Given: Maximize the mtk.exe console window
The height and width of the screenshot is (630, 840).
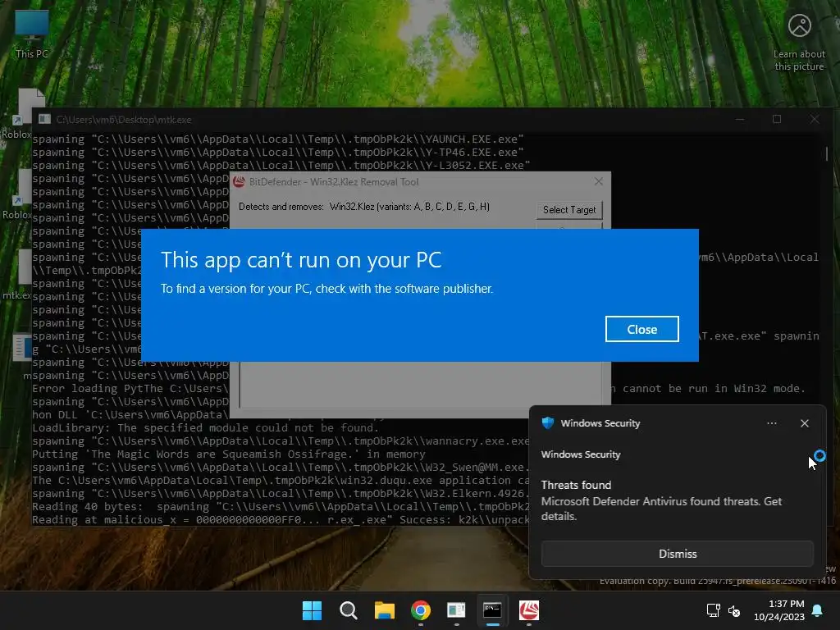Looking at the screenshot, I should [777, 120].
